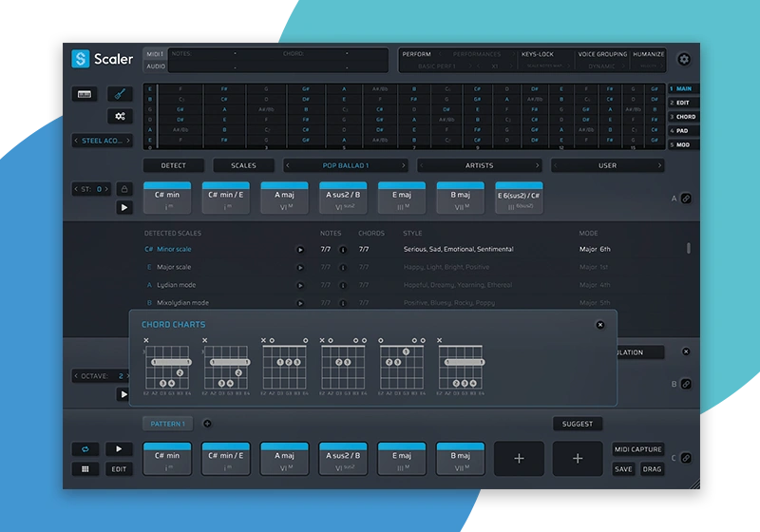Decrease ST semitone transpose
760x532 pixels.
tap(76, 189)
